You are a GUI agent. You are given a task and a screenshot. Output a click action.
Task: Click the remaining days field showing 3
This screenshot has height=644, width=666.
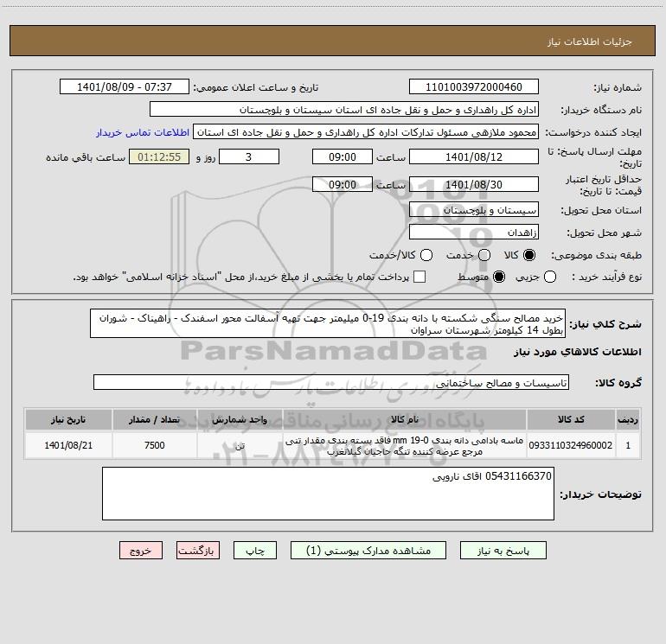coord(249,157)
